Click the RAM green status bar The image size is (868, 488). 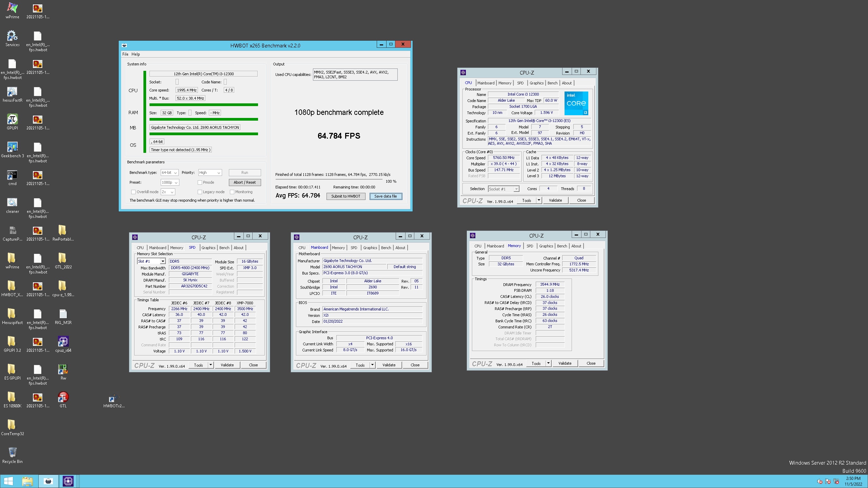tap(204, 119)
